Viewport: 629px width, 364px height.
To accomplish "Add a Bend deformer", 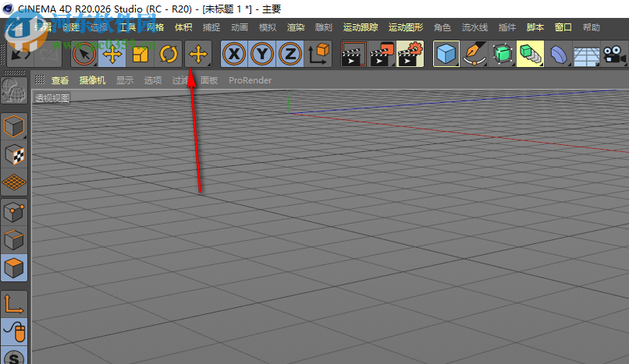I will click(559, 54).
